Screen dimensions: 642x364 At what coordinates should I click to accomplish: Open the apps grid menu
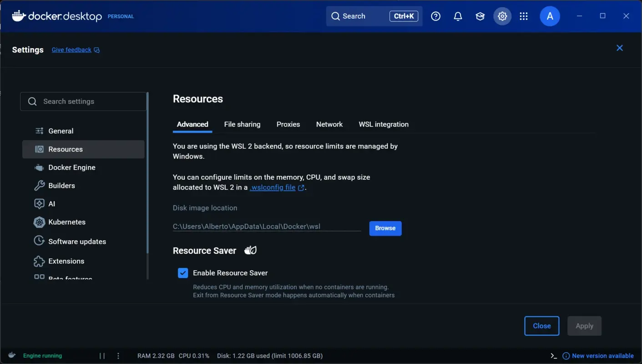523,16
